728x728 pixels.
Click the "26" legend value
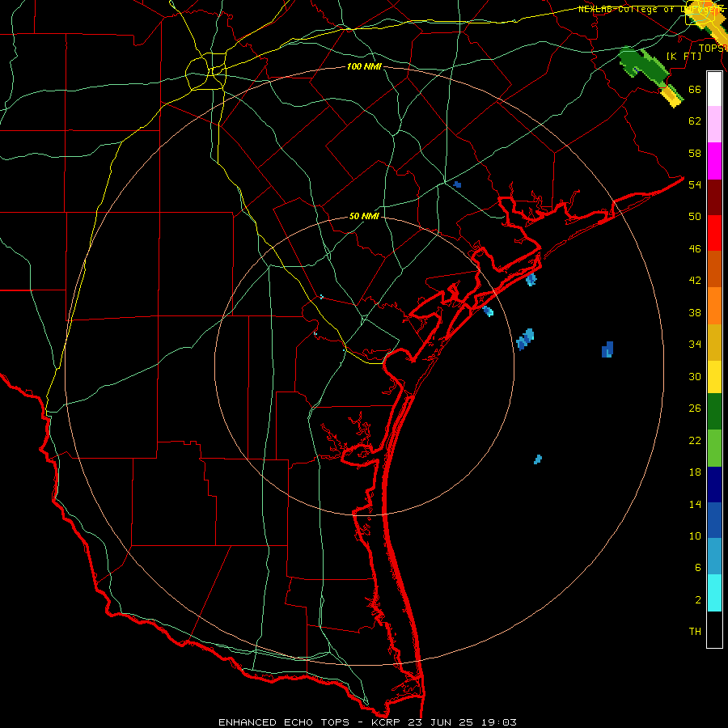(695, 408)
